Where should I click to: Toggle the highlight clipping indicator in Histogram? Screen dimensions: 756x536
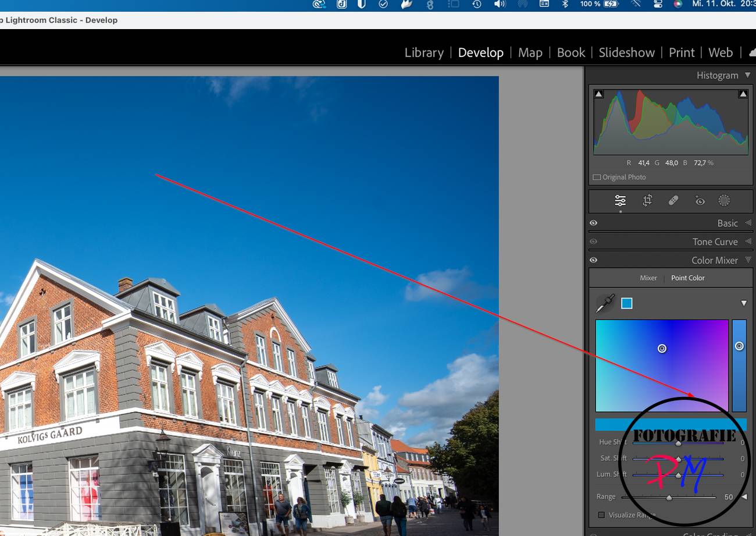(x=743, y=94)
